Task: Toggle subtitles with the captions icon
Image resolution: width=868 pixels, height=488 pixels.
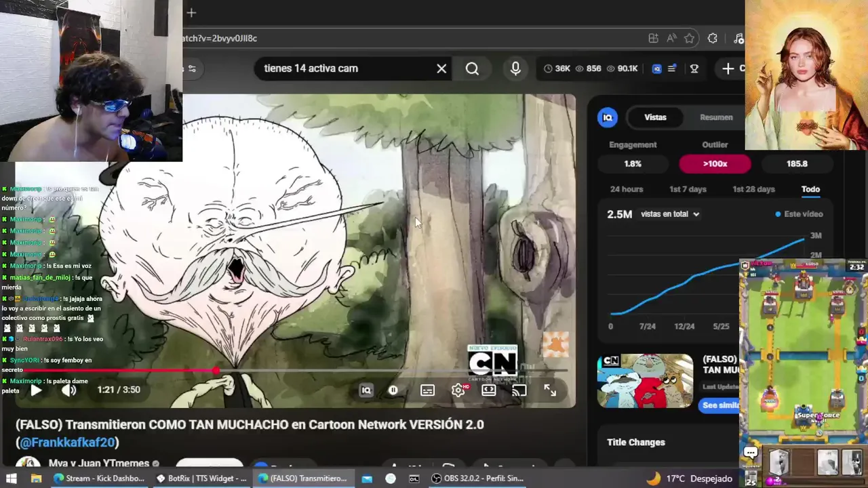Action: click(x=427, y=390)
